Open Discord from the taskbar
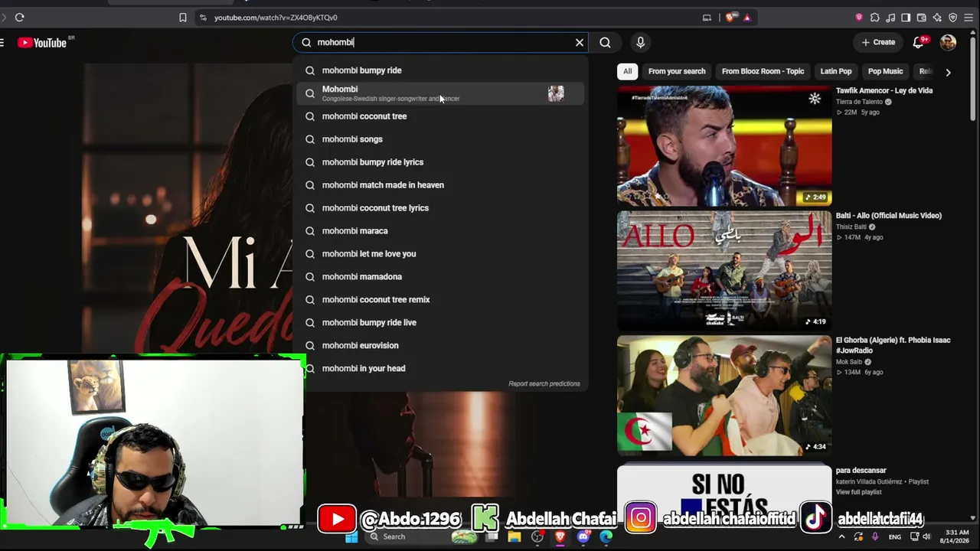980x551 pixels. click(x=583, y=537)
